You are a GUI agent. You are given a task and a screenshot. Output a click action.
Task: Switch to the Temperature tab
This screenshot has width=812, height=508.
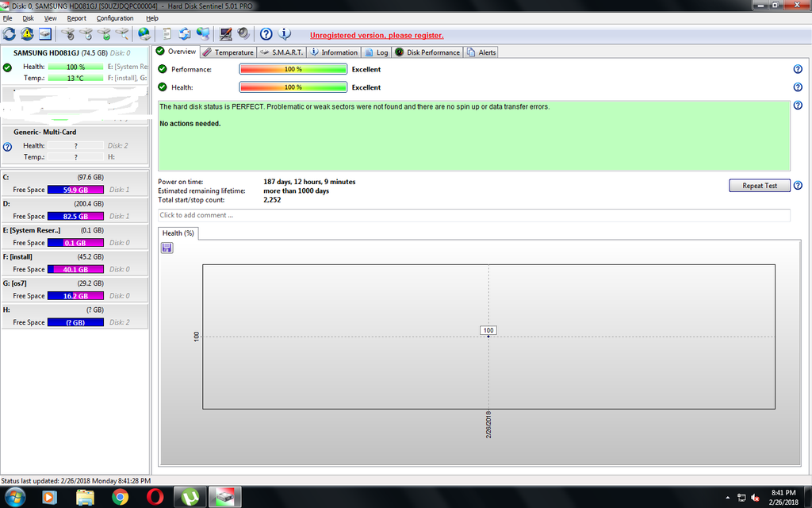tap(228, 52)
